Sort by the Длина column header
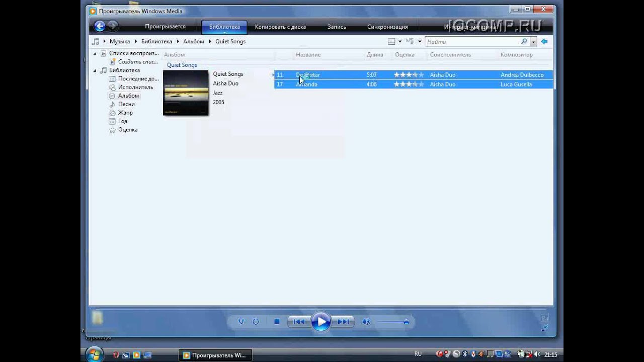The width and height of the screenshot is (644, 362). pyautogui.click(x=375, y=55)
